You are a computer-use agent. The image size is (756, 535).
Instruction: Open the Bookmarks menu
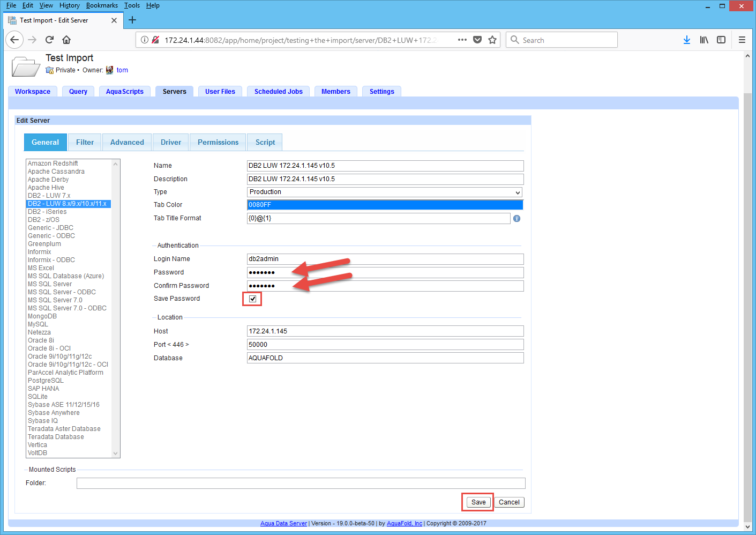coord(102,5)
